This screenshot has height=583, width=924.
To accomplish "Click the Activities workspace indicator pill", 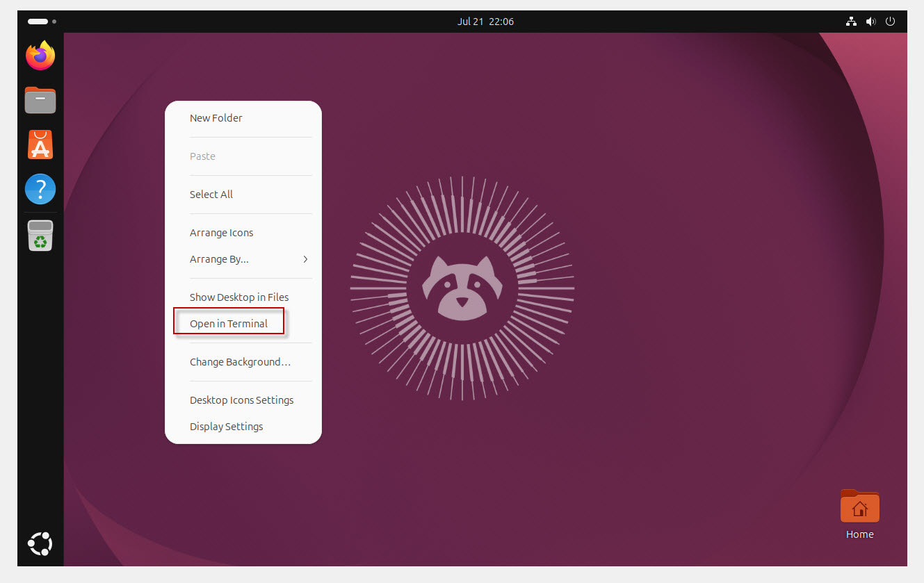I will coord(38,22).
